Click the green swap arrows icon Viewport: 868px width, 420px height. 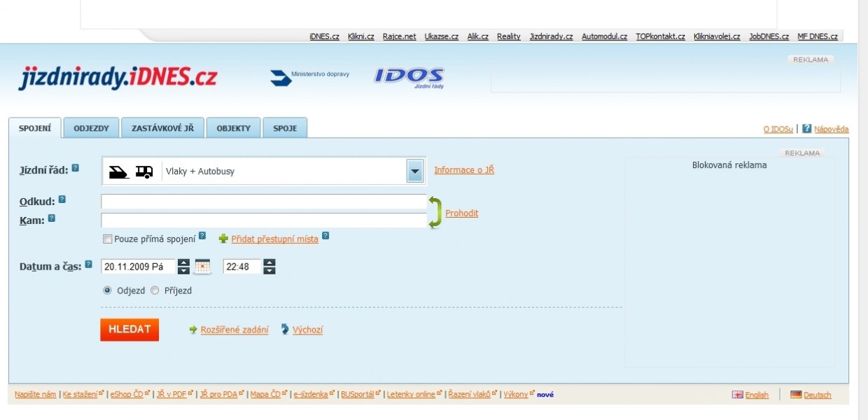pos(435,213)
